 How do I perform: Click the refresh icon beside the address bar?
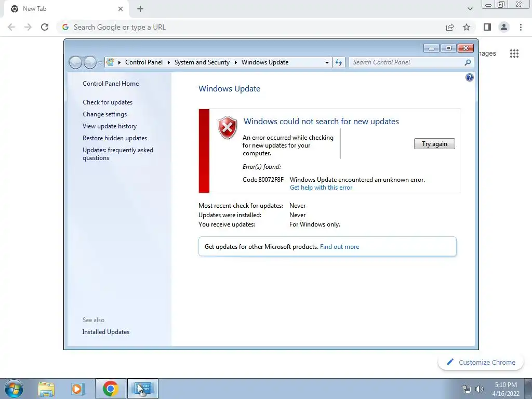click(339, 62)
